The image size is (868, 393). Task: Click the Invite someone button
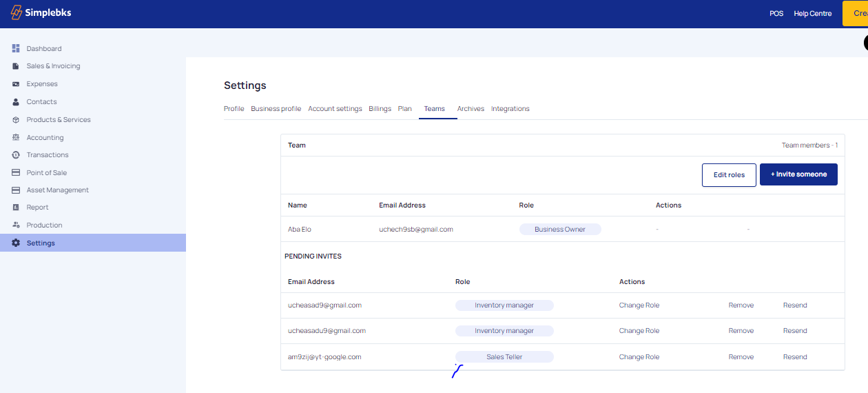point(798,174)
